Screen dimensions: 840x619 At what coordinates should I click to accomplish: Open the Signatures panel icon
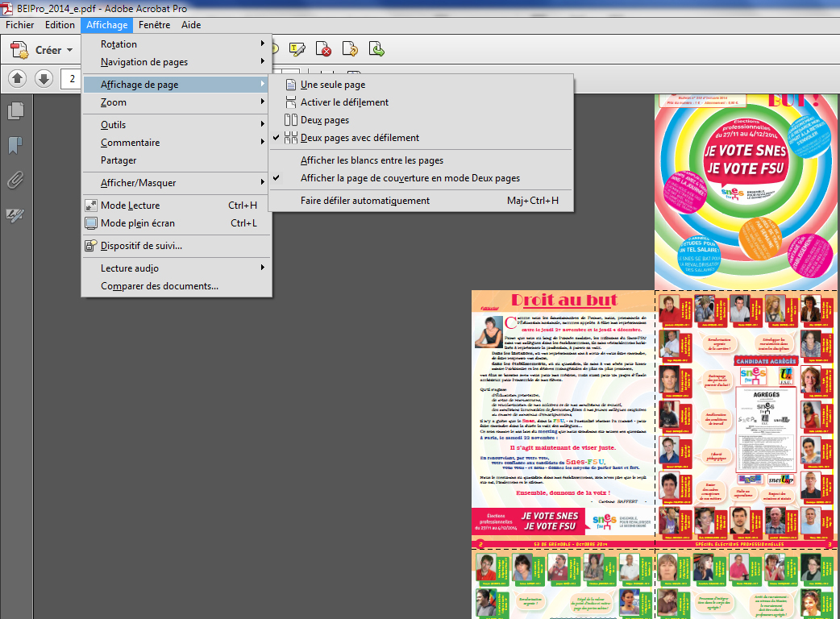pos(15,214)
